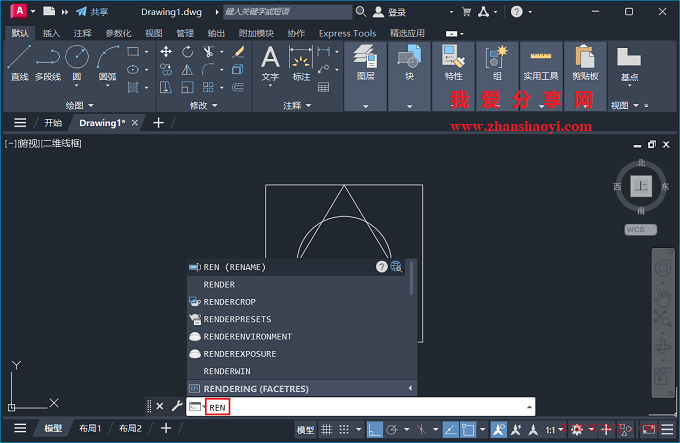
Task: Switch to the Parametric (参数化) ribbon tab
Action: (x=118, y=33)
